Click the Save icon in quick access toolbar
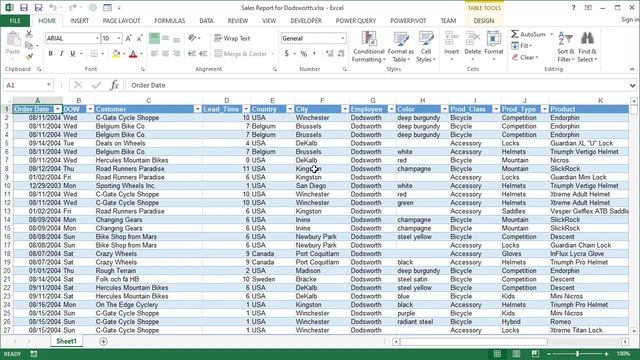Image resolution: width=640 pixels, height=360 pixels. point(24,8)
